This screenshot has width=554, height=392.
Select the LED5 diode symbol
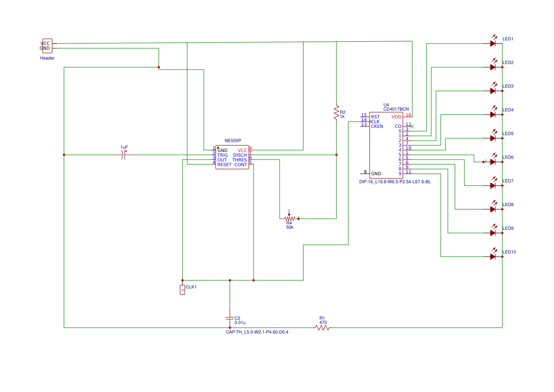click(x=493, y=136)
